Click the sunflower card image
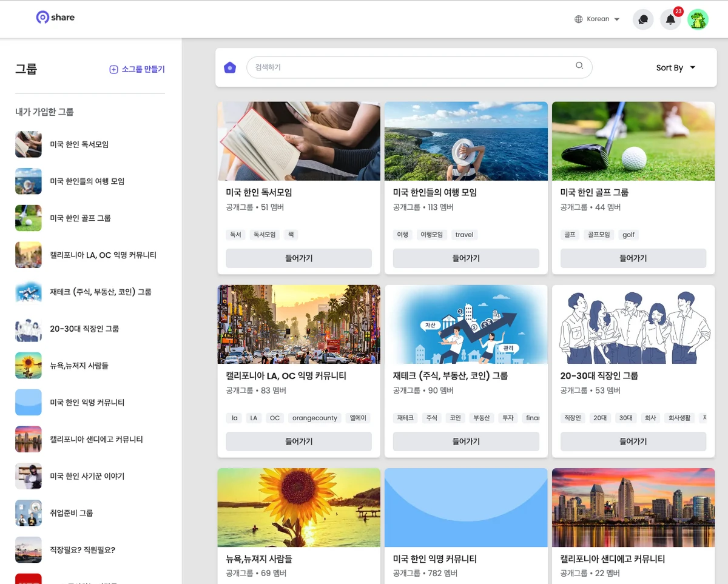Image resolution: width=728 pixels, height=584 pixels. tap(299, 508)
